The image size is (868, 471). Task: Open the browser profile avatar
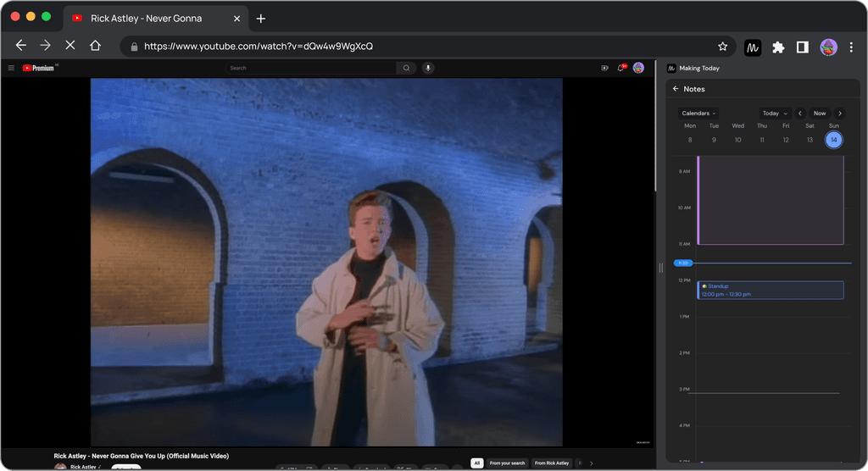click(828, 47)
